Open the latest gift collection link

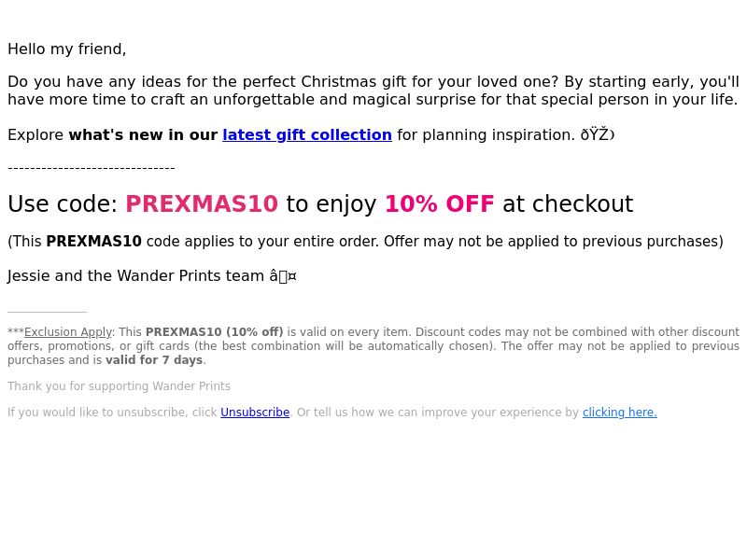(307, 135)
